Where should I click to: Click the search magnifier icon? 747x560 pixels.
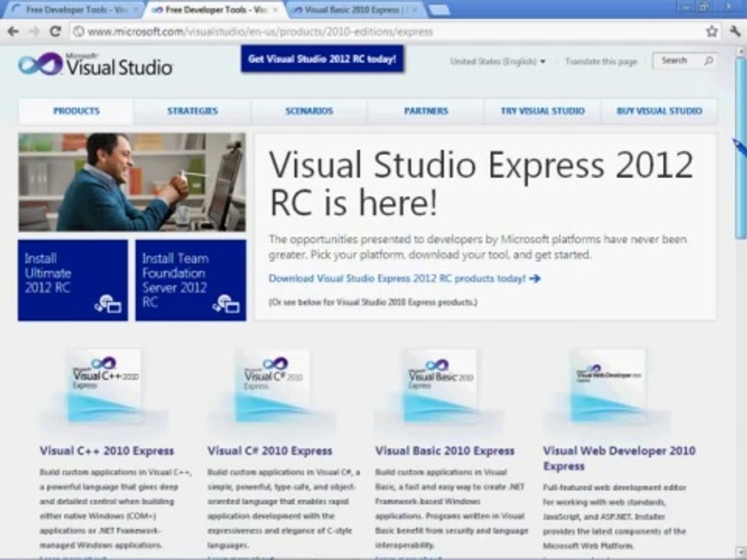(708, 61)
